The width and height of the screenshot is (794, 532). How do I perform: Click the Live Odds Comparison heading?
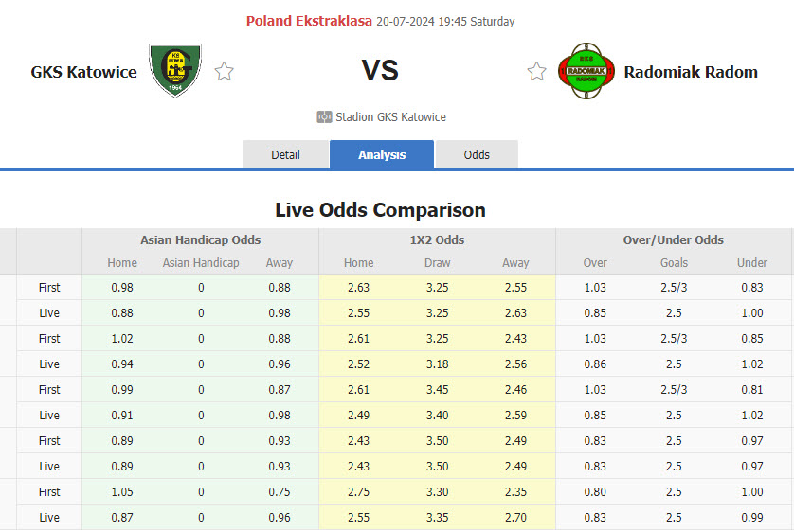(380, 210)
